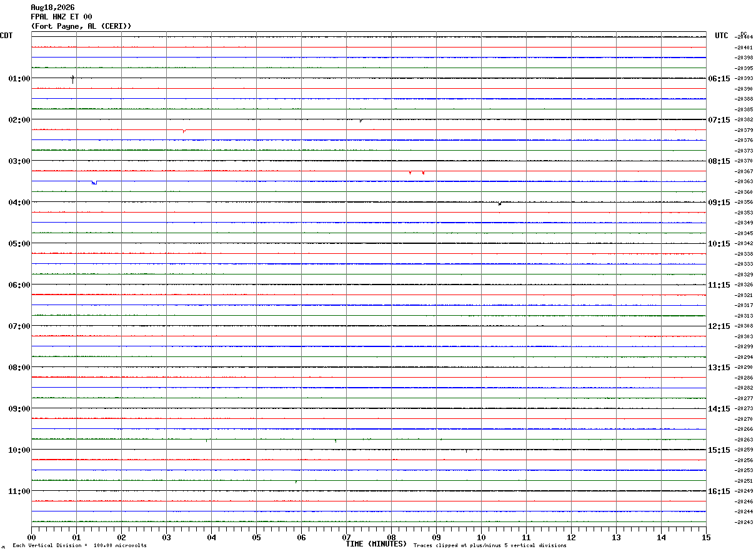Click the CDT timezone label
This screenshot has height=554, width=756.
(x=6, y=36)
